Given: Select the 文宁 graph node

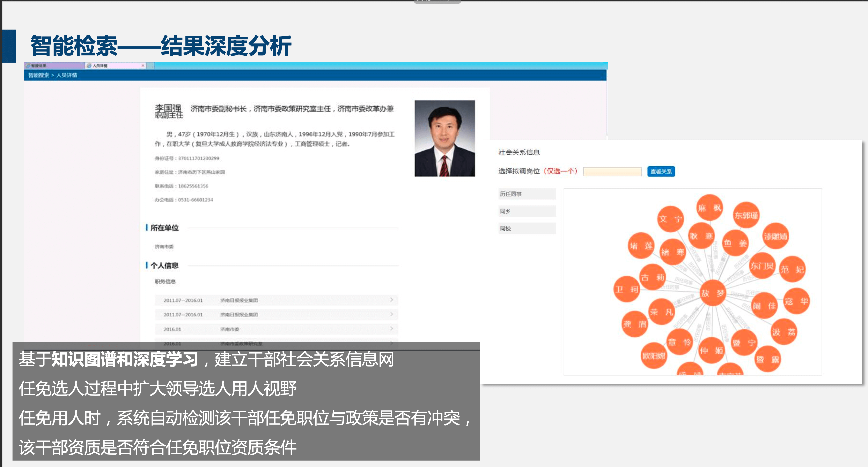Looking at the screenshot, I should click(670, 219).
